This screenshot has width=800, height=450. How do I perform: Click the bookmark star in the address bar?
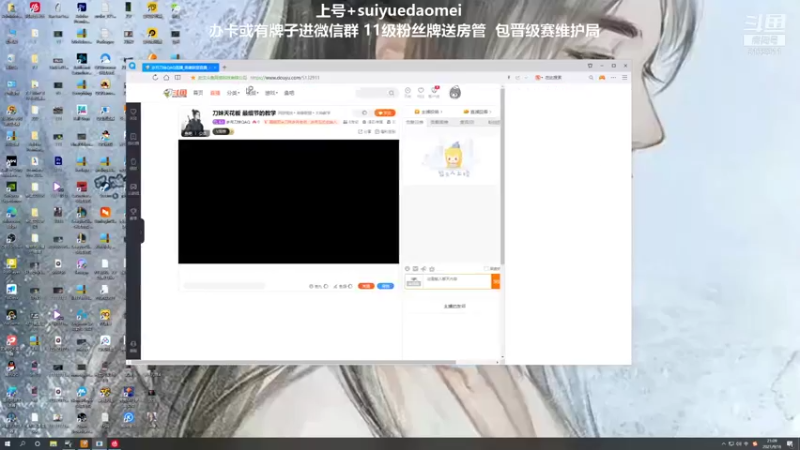pyautogui.click(x=193, y=78)
